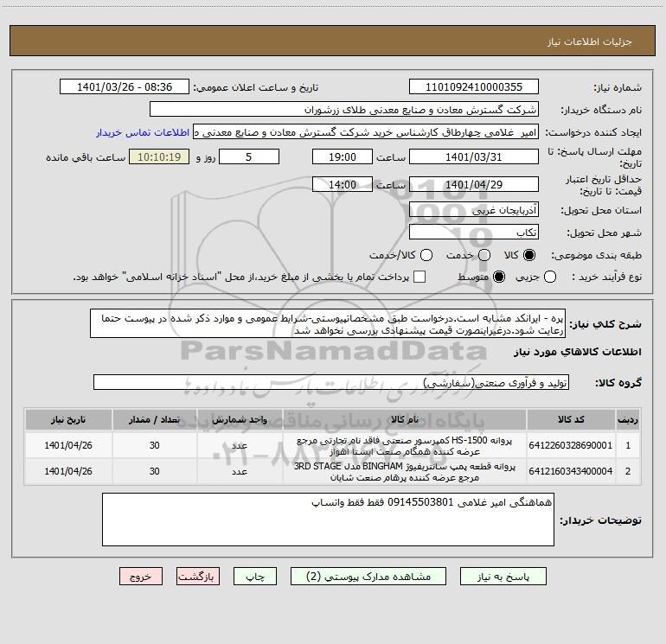Viewport: 666px width, 644px height.
Task: Click the گروه کالا field تولید و فرآوری صنعتی
Action: tap(331, 382)
